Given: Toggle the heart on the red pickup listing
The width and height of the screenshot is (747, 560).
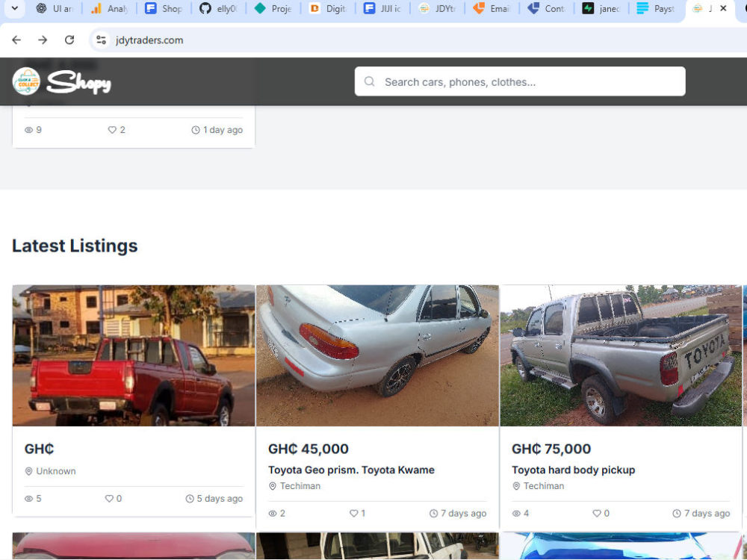Looking at the screenshot, I should coord(109,499).
